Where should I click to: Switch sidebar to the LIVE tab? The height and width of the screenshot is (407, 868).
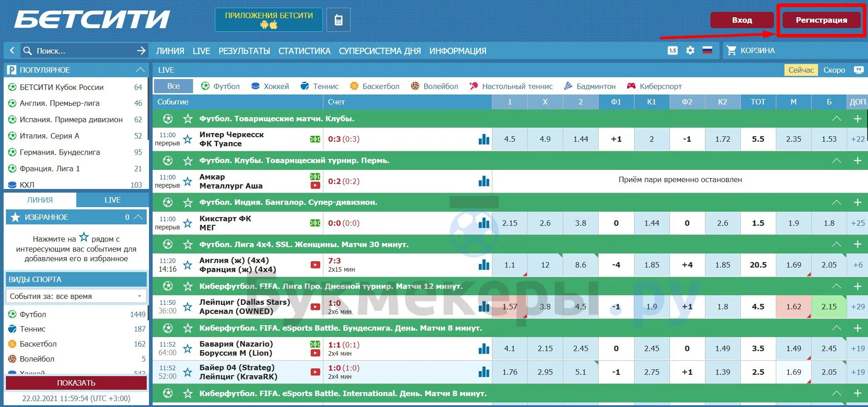pyautogui.click(x=112, y=200)
